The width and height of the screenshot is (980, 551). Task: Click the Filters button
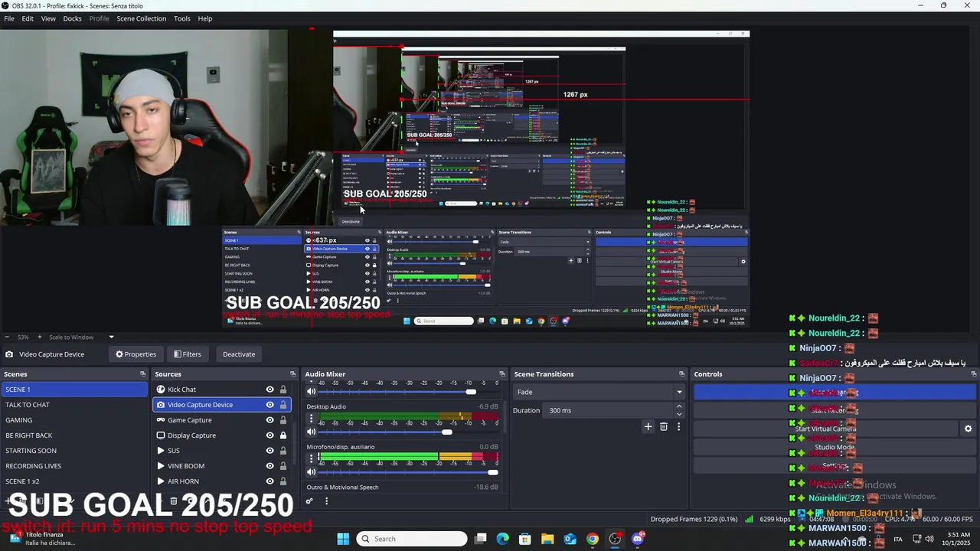point(187,354)
